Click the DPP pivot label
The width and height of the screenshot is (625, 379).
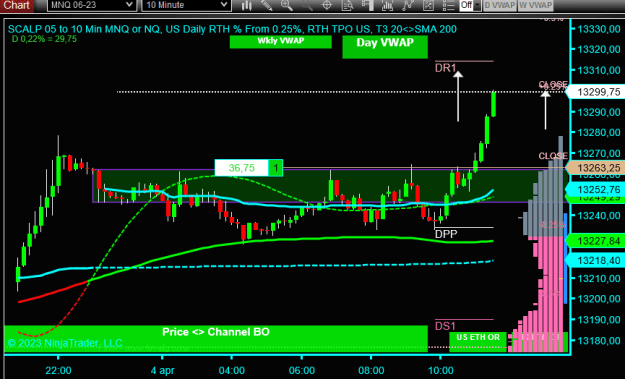tap(446, 234)
